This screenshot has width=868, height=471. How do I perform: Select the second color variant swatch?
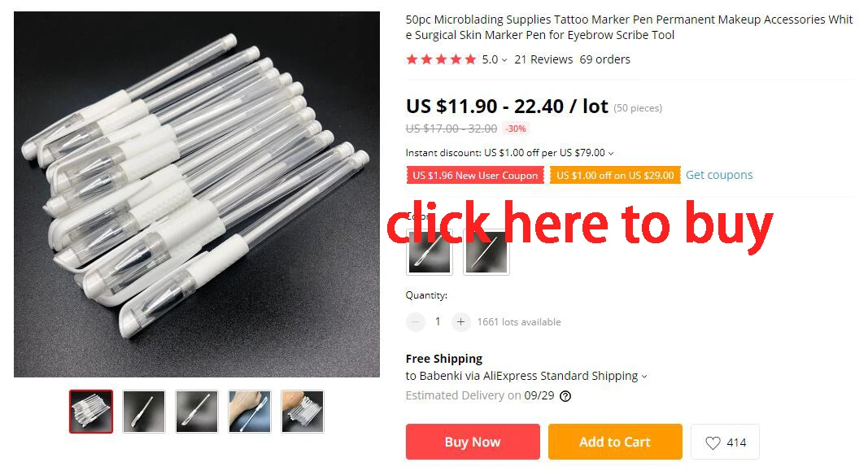[x=486, y=253]
